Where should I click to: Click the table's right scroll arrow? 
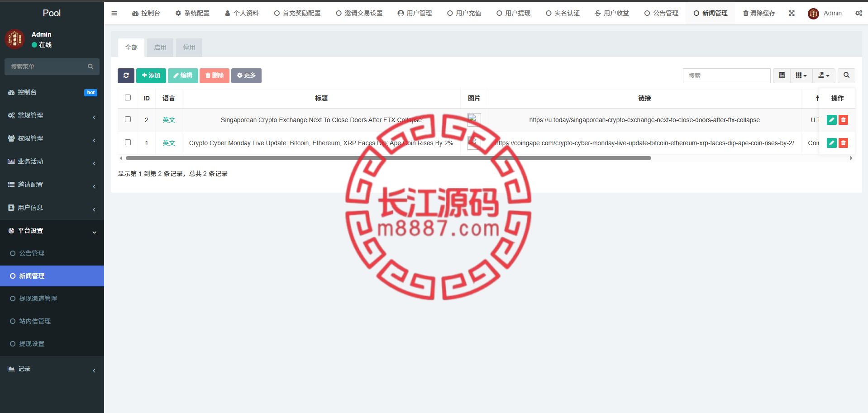(851, 158)
